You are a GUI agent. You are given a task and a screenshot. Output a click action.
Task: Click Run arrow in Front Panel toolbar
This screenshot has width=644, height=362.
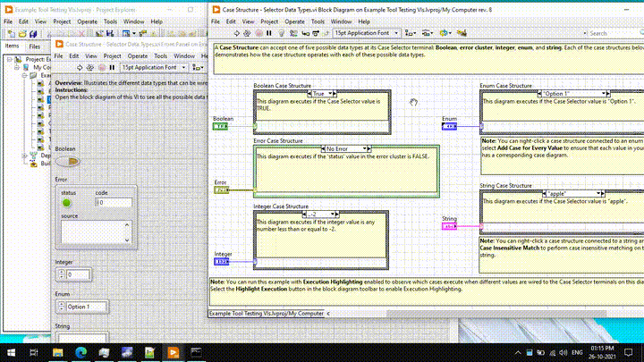point(80,67)
